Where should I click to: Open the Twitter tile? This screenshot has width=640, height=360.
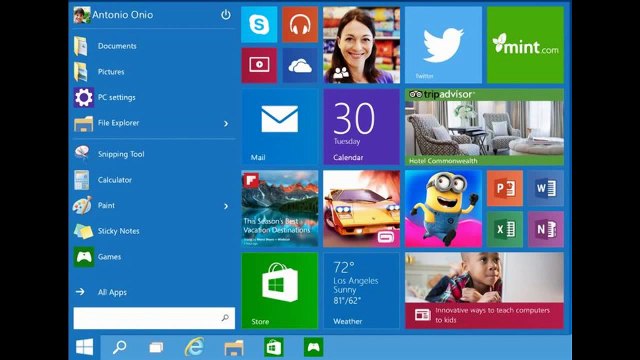click(443, 45)
